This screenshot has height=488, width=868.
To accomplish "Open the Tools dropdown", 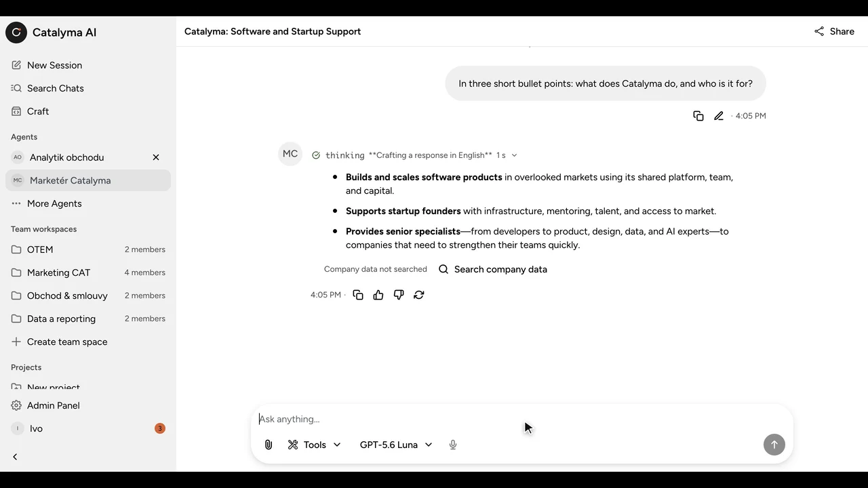I will pyautogui.click(x=314, y=445).
